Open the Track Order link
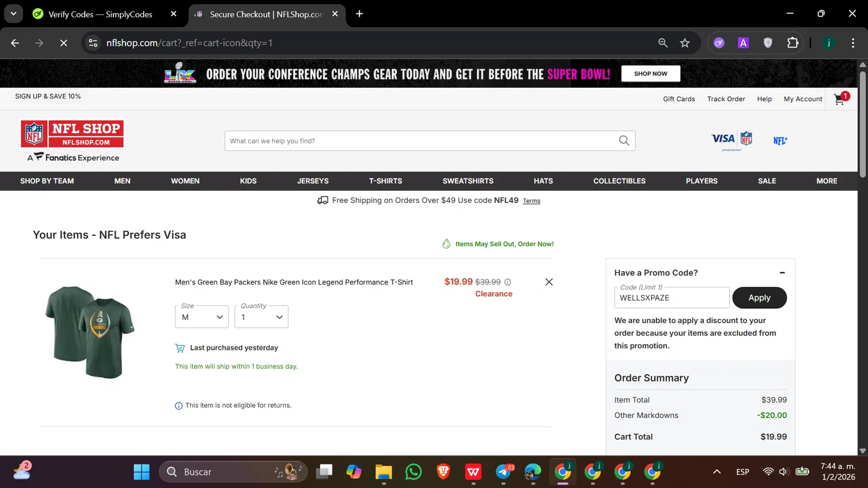 pyautogui.click(x=726, y=99)
